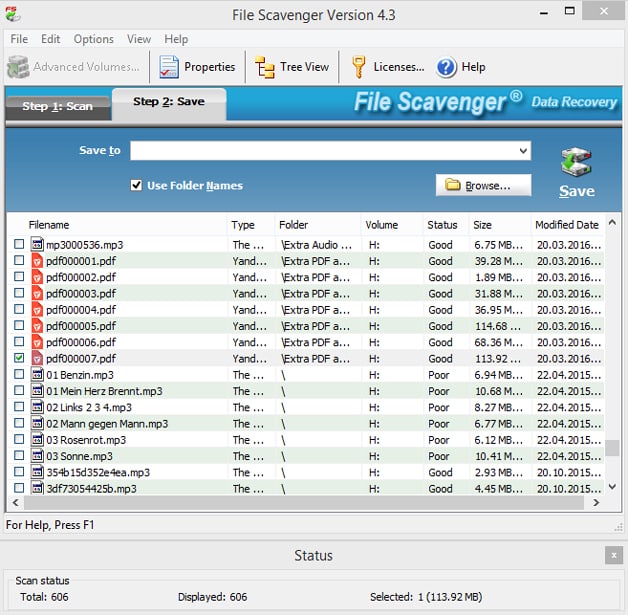
Task: Click the Properties document icon
Action: [169, 66]
